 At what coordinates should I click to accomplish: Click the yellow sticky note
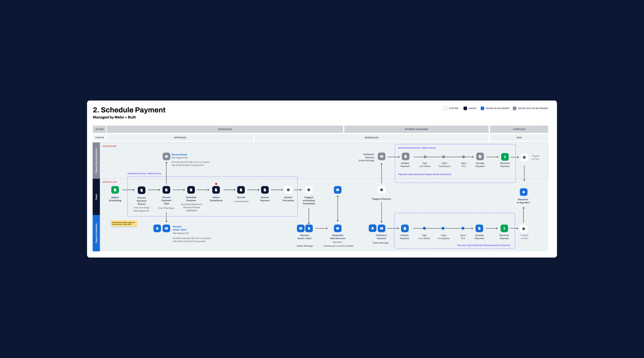pyautogui.click(x=124, y=223)
